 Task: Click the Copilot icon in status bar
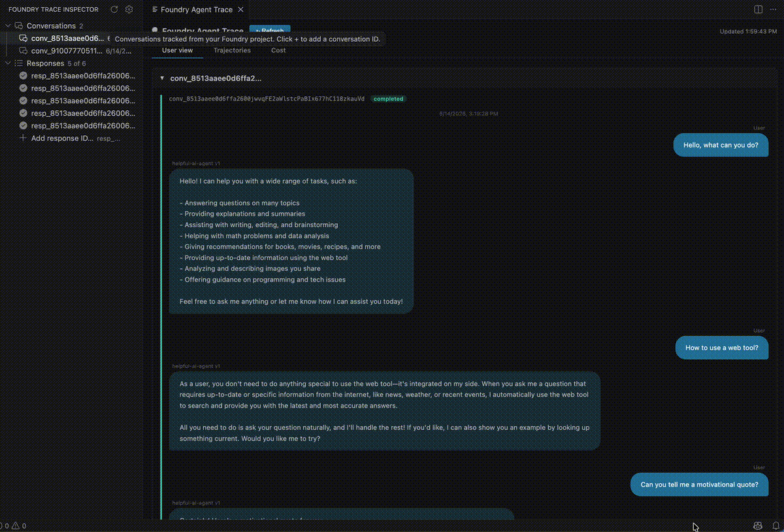click(758, 525)
